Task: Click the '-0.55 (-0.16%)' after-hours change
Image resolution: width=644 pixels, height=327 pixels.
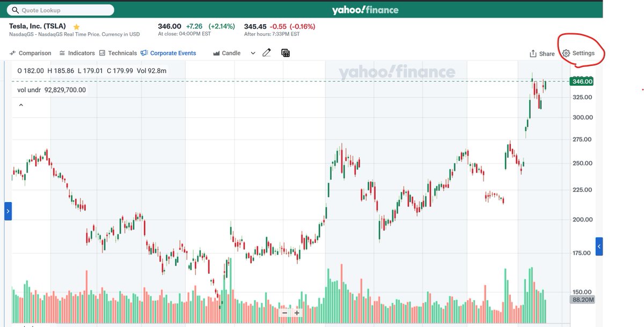Action: 292,26
